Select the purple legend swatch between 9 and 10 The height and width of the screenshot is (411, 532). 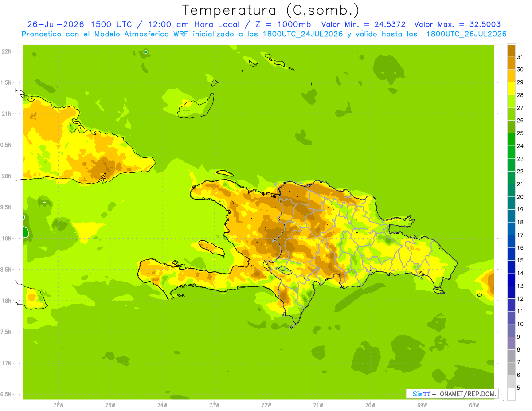(511, 330)
